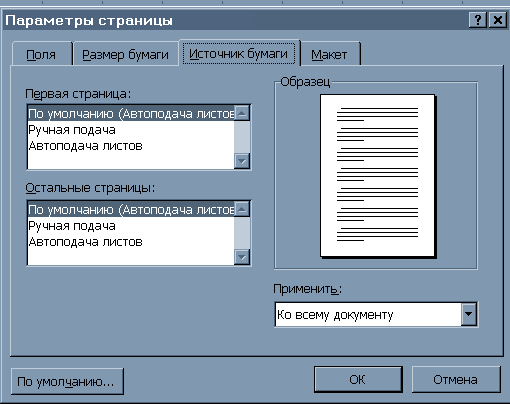Image resolution: width=510 pixels, height=404 pixels.
Task: Click the По умолчанию... button
Action: pos(67,381)
